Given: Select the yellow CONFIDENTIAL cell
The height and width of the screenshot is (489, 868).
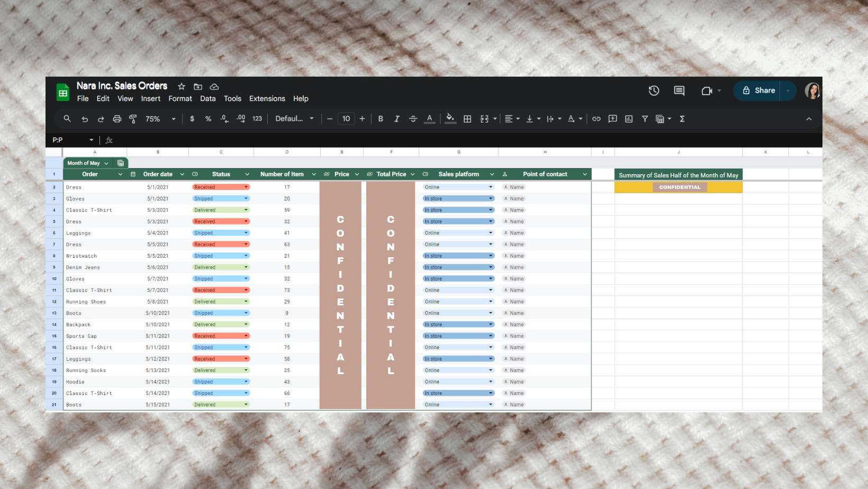Looking at the screenshot, I should (x=679, y=187).
